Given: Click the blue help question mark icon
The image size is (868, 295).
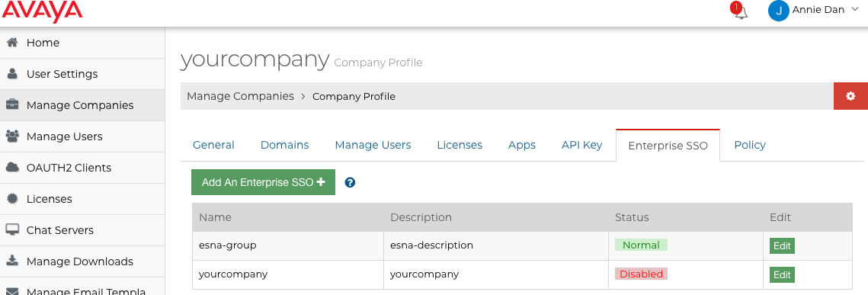Looking at the screenshot, I should [349, 182].
